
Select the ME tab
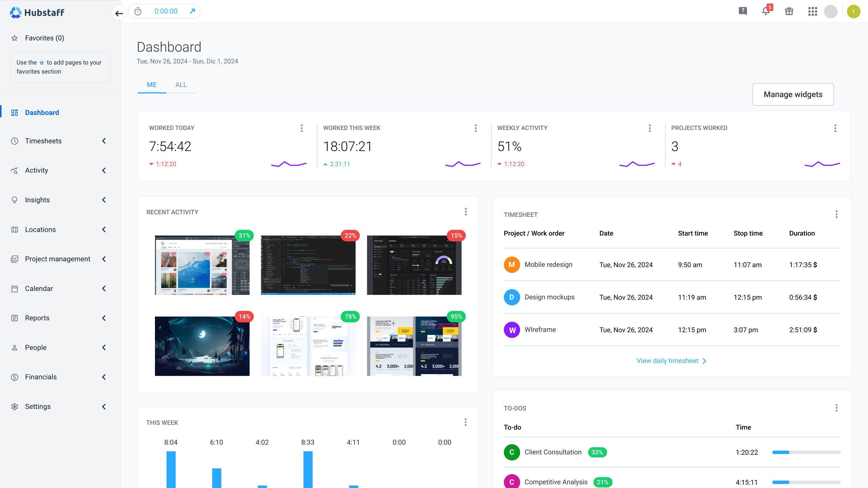coord(152,85)
